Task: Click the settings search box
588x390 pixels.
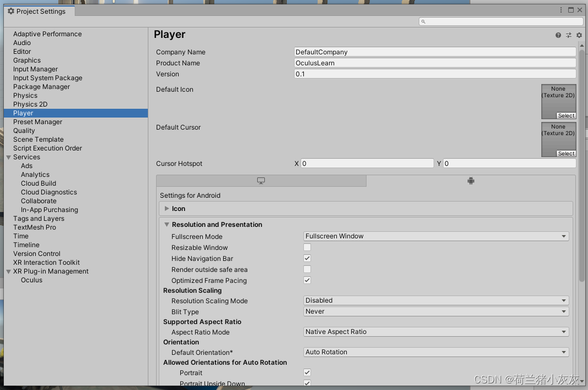Action: point(501,21)
